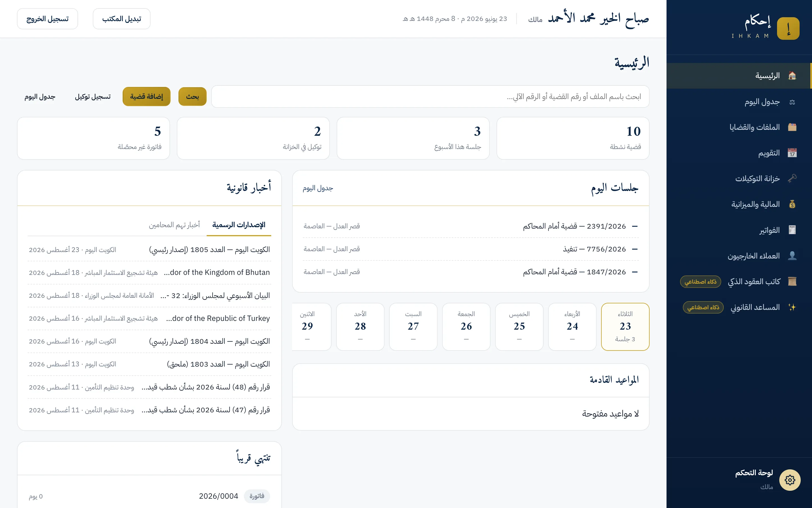Select the الجمعة 26 day card
This screenshot has height=508, width=812.
[x=466, y=327]
